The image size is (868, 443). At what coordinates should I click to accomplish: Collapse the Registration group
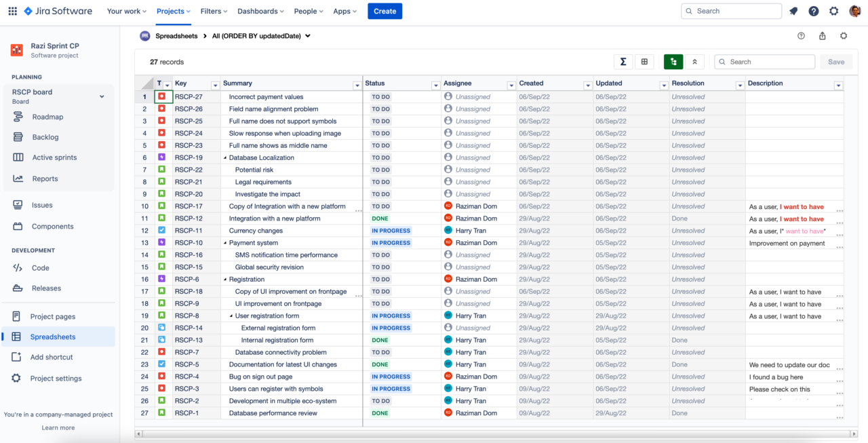tap(224, 279)
